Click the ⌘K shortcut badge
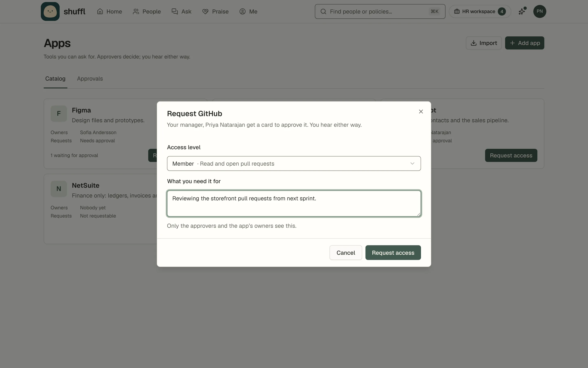The width and height of the screenshot is (588, 368). (x=434, y=11)
